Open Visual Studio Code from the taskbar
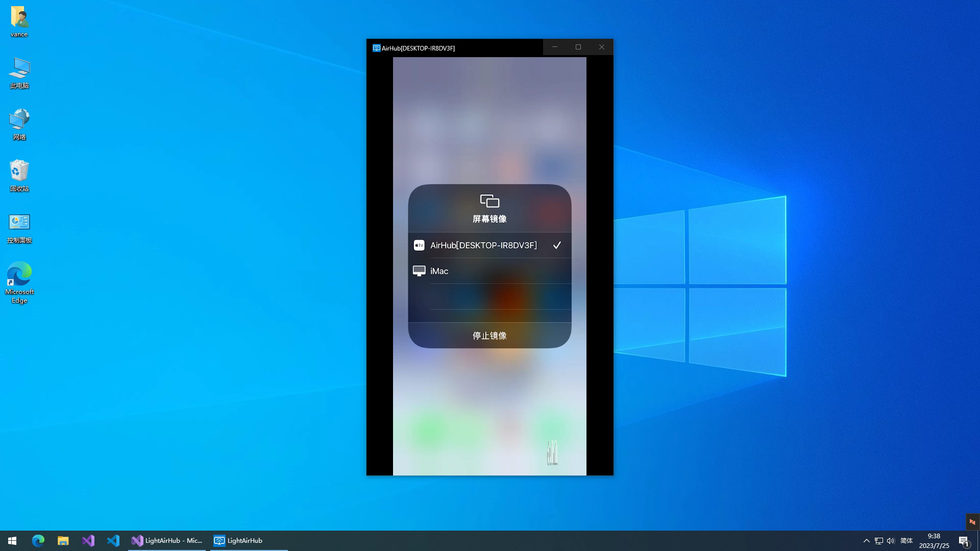The image size is (980, 551). 113,541
